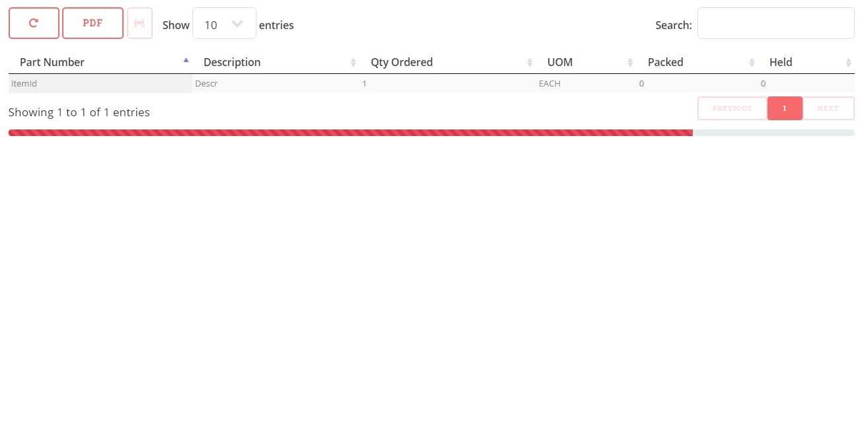Sort by the Held column header

807,62
